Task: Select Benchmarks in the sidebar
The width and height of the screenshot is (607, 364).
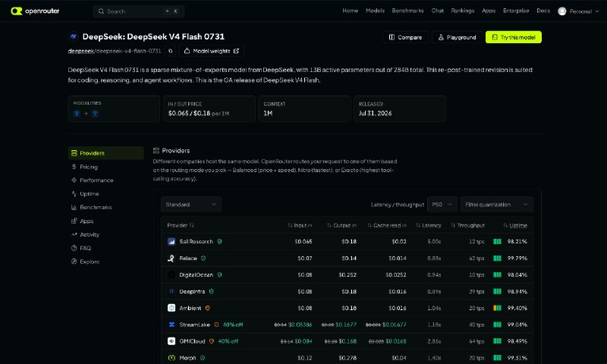Action: (x=105, y=207)
